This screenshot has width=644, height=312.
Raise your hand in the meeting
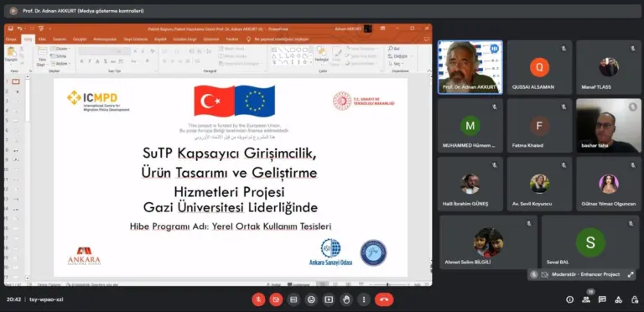click(x=346, y=299)
